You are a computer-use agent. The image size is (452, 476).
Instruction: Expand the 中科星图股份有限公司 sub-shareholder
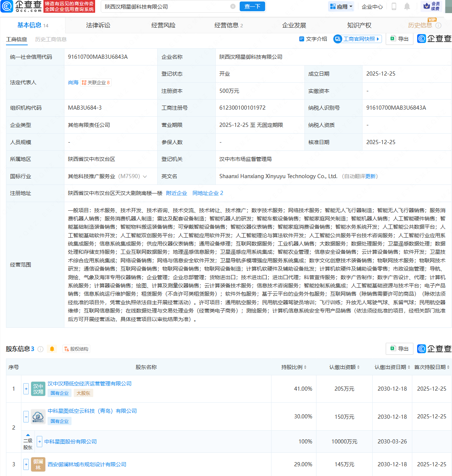click(x=40, y=442)
